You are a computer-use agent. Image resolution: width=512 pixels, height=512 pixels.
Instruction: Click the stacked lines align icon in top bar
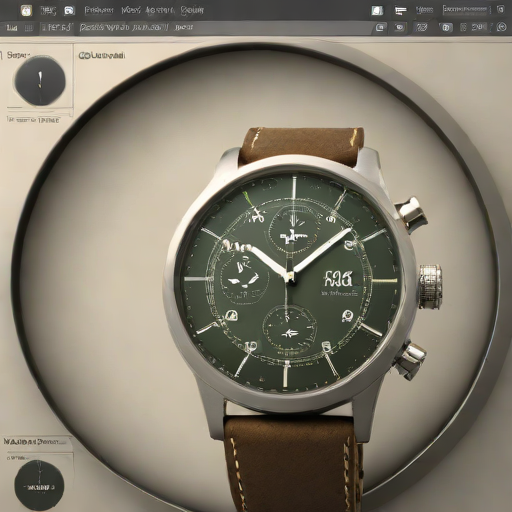pyautogui.click(x=400, y=11)
